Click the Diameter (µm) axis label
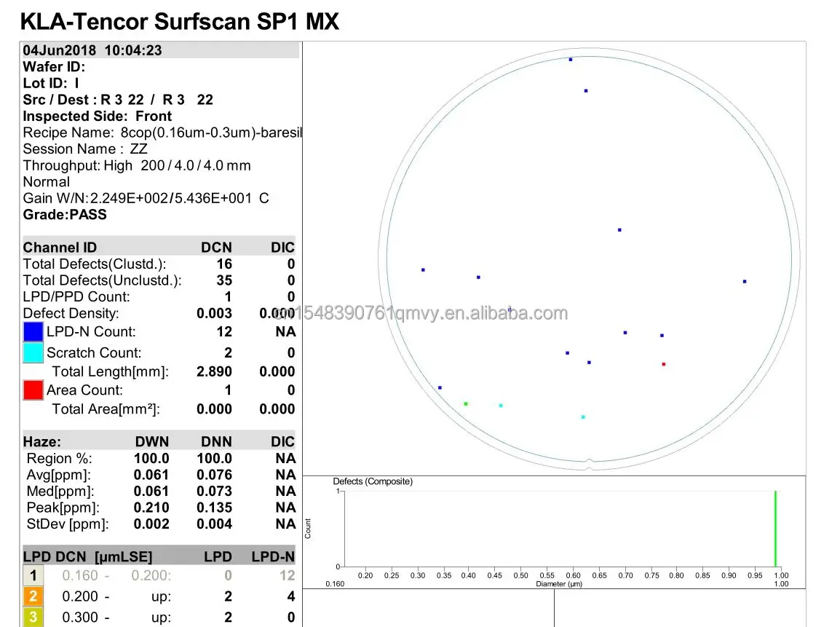This screenshot has height=627, width=840. pos(559,583)
